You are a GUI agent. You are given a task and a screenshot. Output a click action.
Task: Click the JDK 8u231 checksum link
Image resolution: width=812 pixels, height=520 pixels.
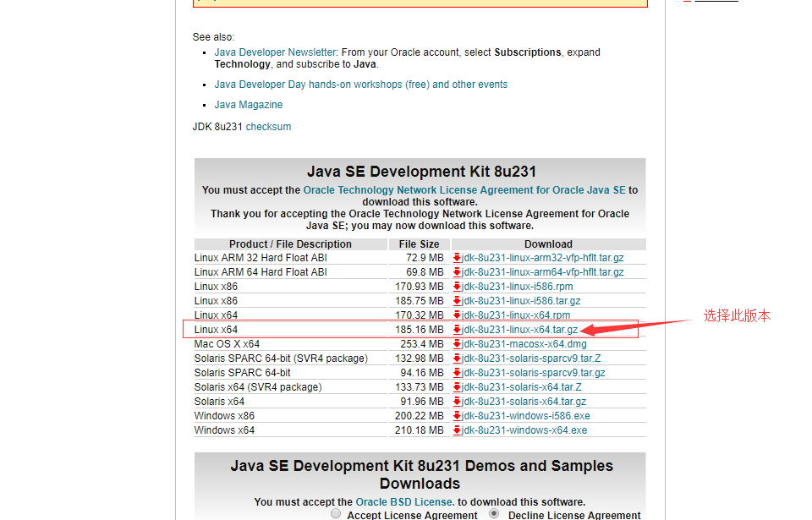(x=268, y=126)
